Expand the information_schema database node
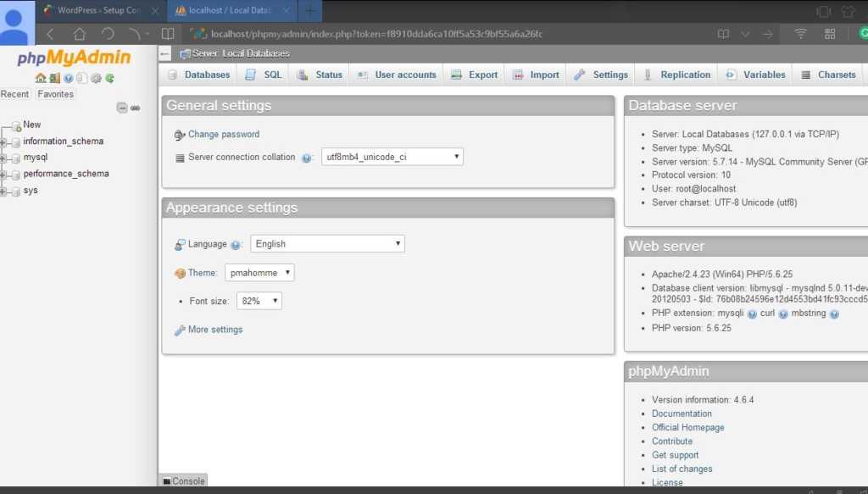The height and width of the screenshot is (494, 868). point(4,142)
